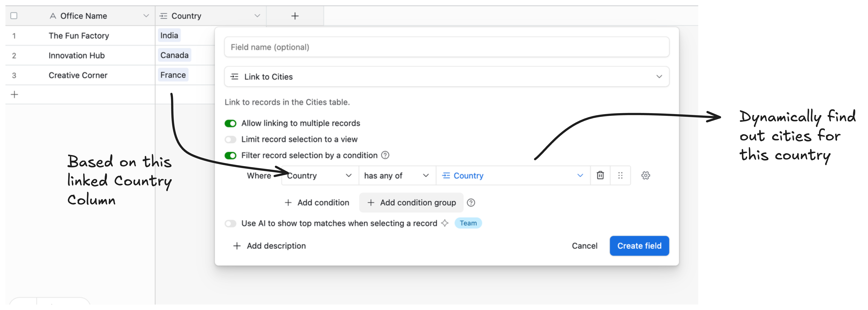Open the Country column header menu
Viewport: 868px width, 310px height.
pos(258,15)
